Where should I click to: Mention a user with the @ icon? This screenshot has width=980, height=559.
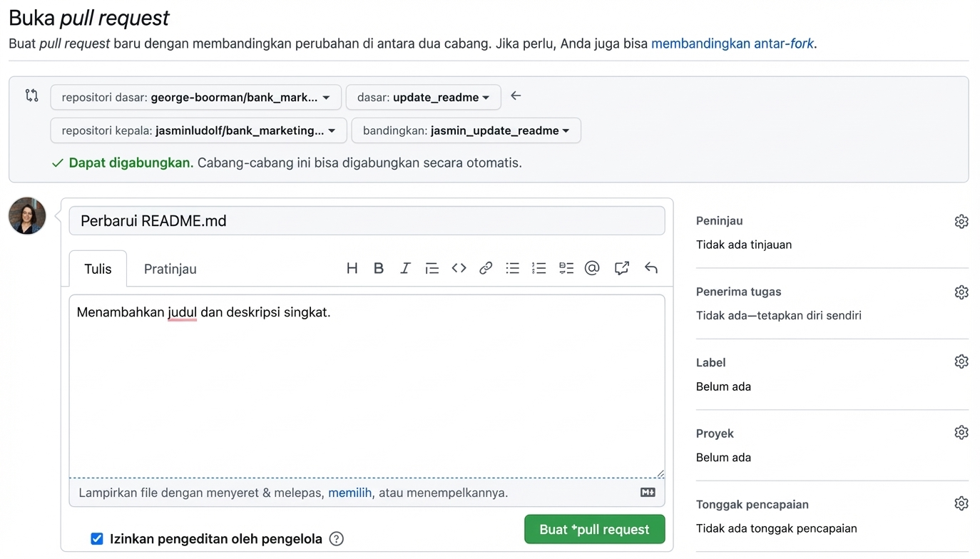[x=592, y=268]
